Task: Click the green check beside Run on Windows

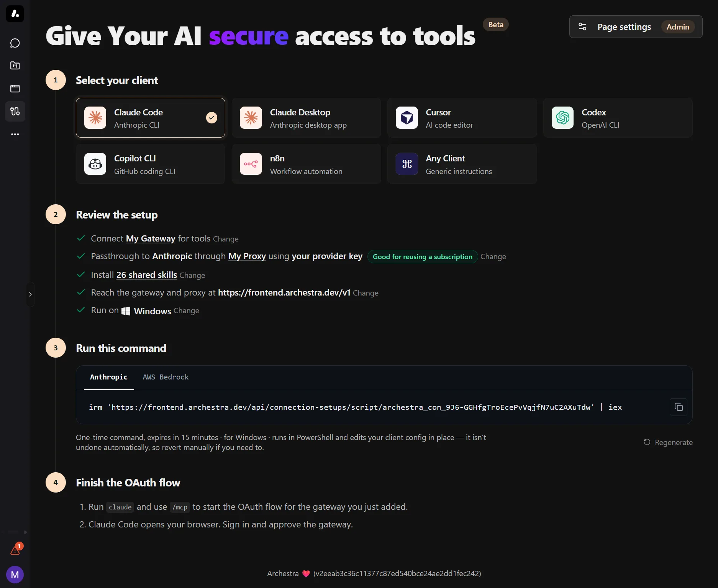Action: coord(81,310)
